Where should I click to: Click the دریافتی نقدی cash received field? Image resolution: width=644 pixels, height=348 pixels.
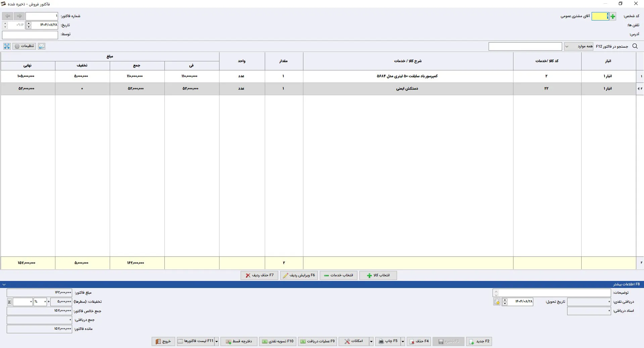pyautogui.click(x=589, y=302)
